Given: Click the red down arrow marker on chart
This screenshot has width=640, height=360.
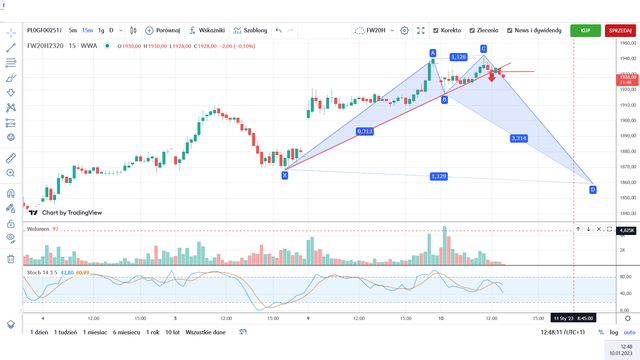Looking at the screenshot, I should tap(492, 76).
